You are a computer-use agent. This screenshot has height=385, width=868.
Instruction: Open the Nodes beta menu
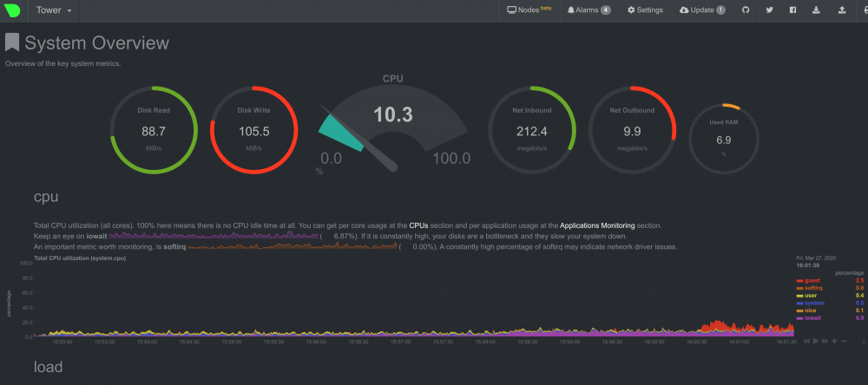pyautogui.click(x=529, y=10)
